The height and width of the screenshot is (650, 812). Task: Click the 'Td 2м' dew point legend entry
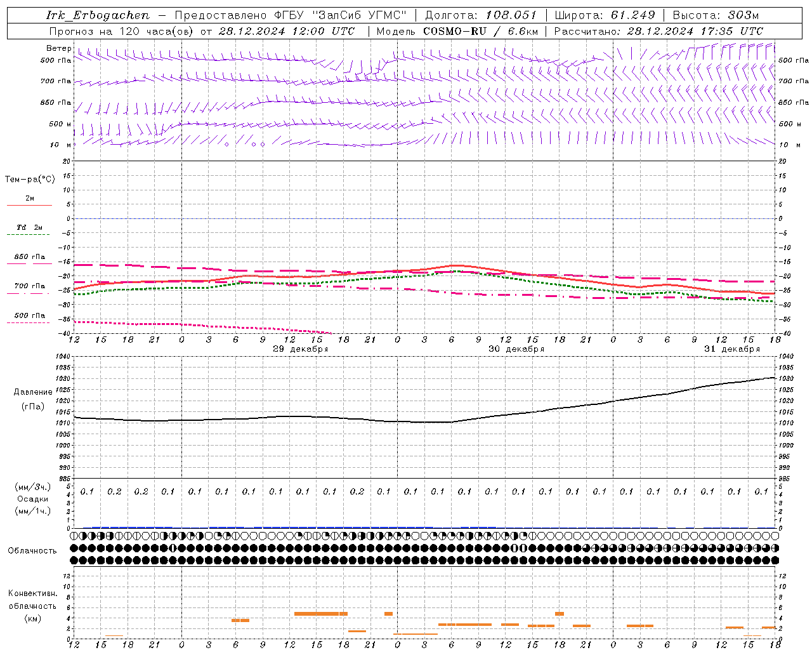[30, 227]
